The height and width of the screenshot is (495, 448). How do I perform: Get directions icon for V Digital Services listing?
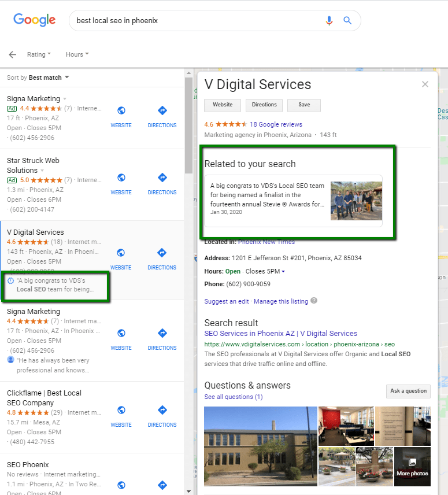(x=162, y=253)
